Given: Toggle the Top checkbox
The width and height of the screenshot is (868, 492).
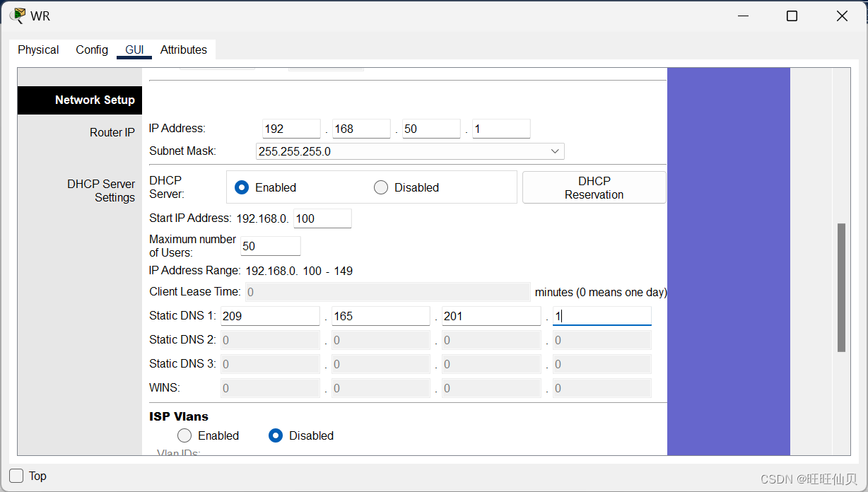Looking at the screenshot, I should coord(16,476).
